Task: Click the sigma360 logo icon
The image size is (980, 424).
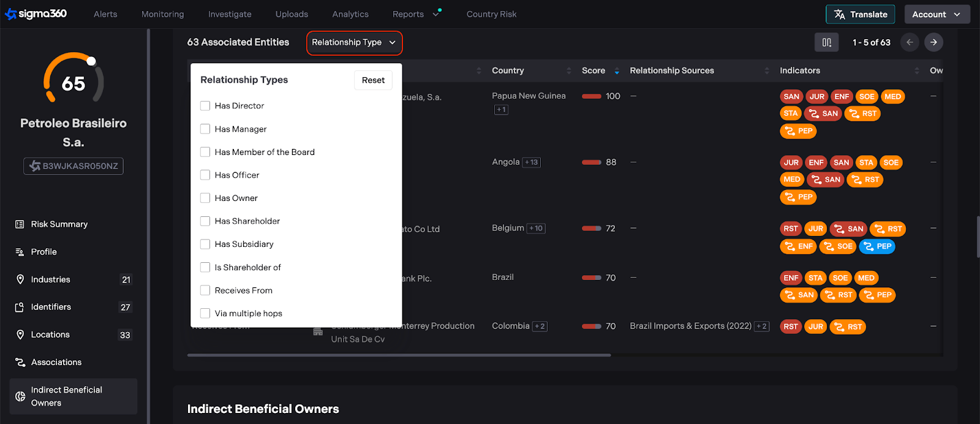Action: pyautogui.click(x=11, y=14)
